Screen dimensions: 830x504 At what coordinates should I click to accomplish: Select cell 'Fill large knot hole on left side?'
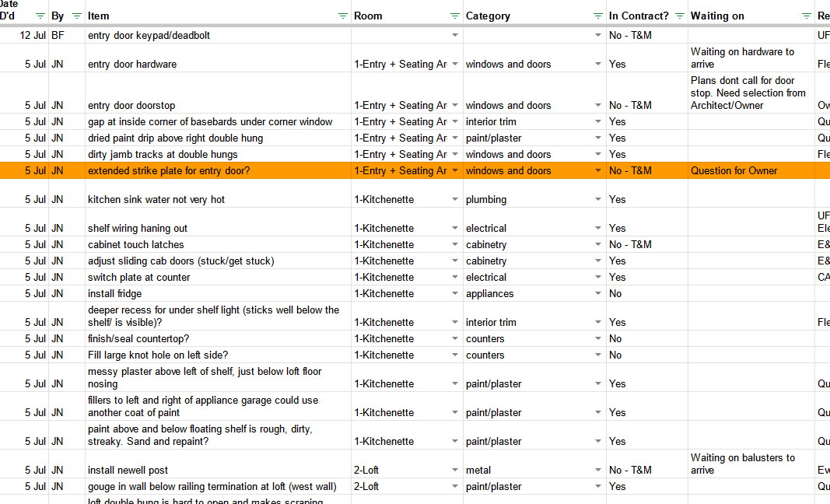[x=218, y=355]
